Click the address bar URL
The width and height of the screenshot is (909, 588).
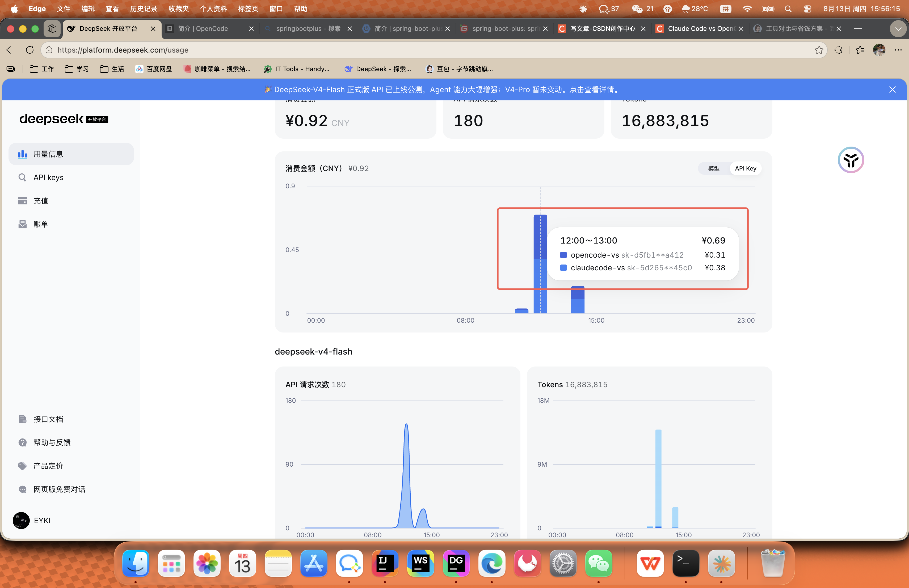pyautogui.click(x=123, y=50)
